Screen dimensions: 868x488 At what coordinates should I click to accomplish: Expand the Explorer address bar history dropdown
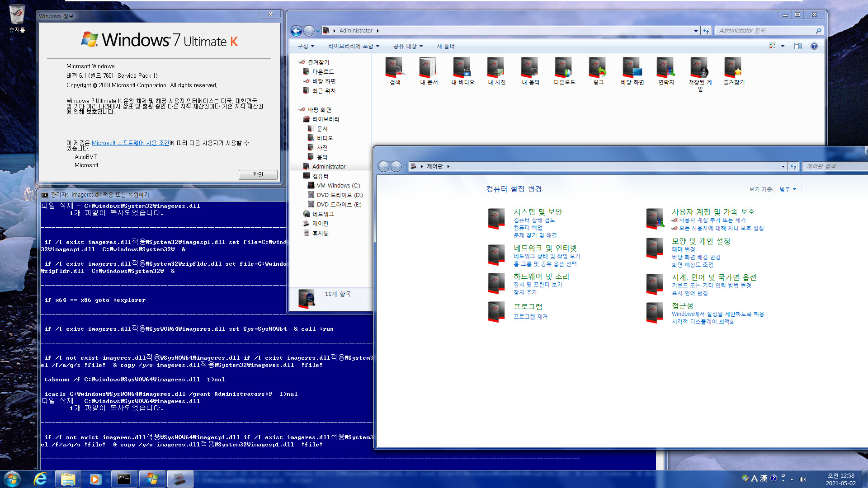696,31
